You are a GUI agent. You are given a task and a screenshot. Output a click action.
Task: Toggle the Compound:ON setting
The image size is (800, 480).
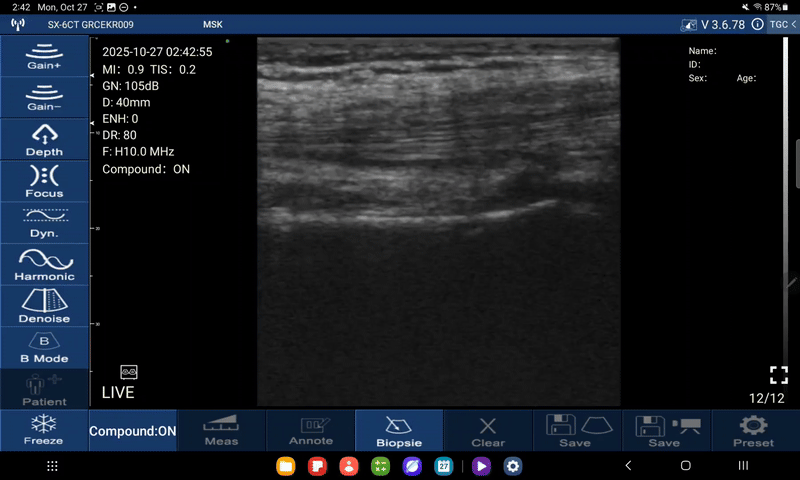pyautogui.click(x=133, y=431)
